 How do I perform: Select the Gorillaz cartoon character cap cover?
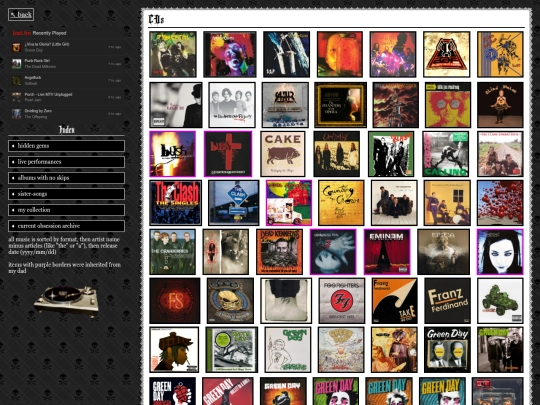click(x=174, y=350)
